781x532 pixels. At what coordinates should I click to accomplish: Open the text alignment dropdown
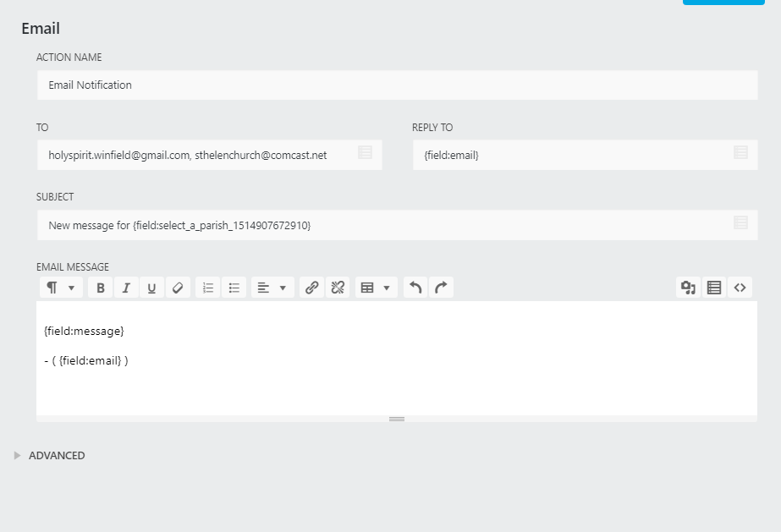click(x=272, y=288)
